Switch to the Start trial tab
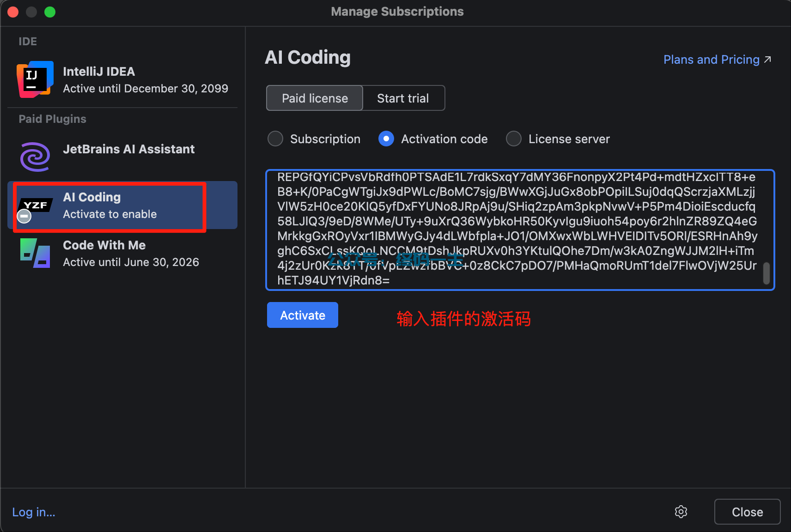The width and height of the screenshot is (791, 532). click(x=403, y=98)
